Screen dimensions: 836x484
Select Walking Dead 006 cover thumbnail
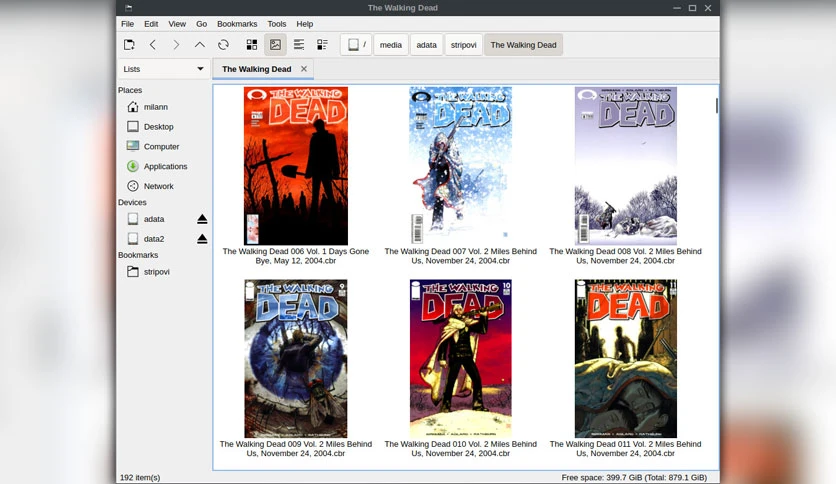pos(296,166)
